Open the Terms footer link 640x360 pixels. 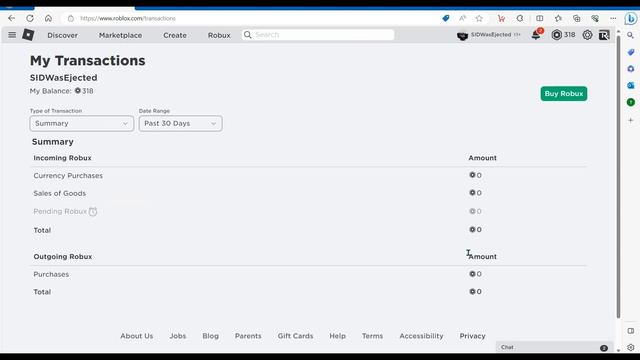tap(372, 336)
